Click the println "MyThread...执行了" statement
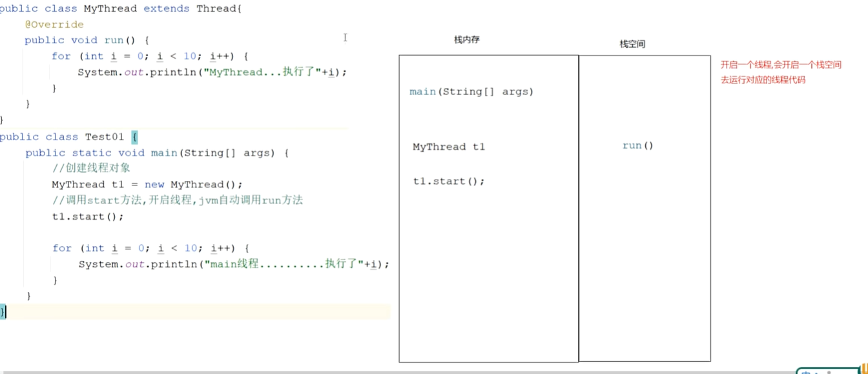 pyautogui.click(x=212, y=72)
